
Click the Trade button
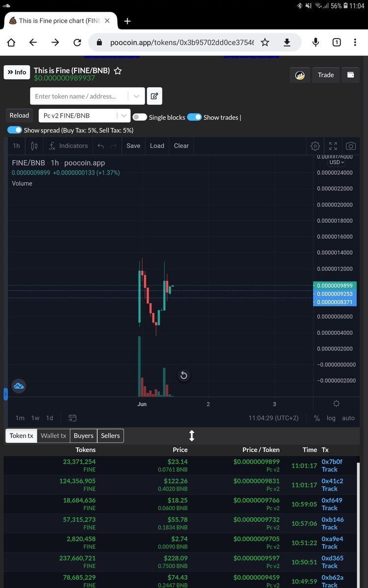pos(326,75)
